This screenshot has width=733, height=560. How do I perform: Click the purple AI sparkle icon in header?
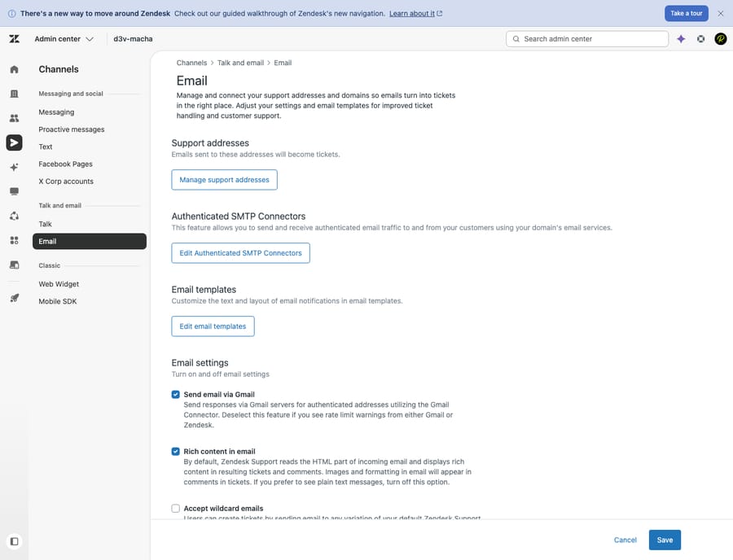click(681, 39)
